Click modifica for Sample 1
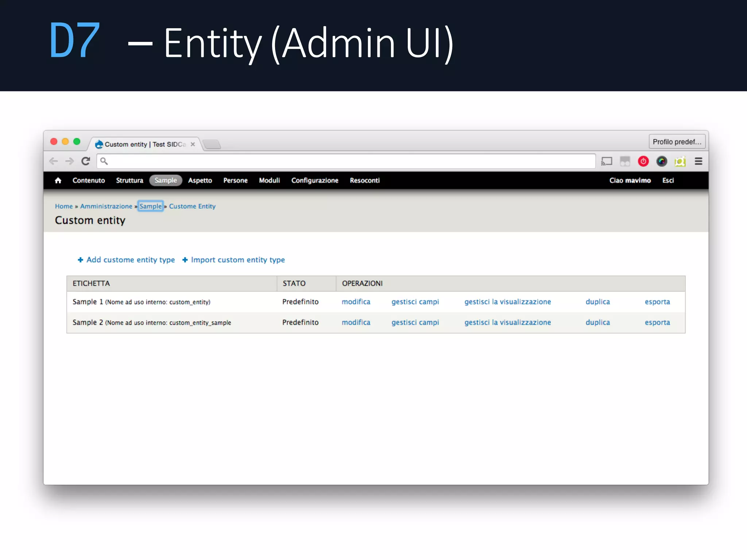This screenshot has width=747, height=560. tap(356, 302)
